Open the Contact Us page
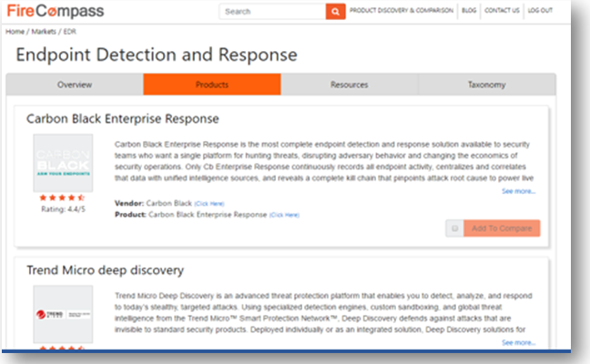Screen dimensions: 590x364 point(502,11)
